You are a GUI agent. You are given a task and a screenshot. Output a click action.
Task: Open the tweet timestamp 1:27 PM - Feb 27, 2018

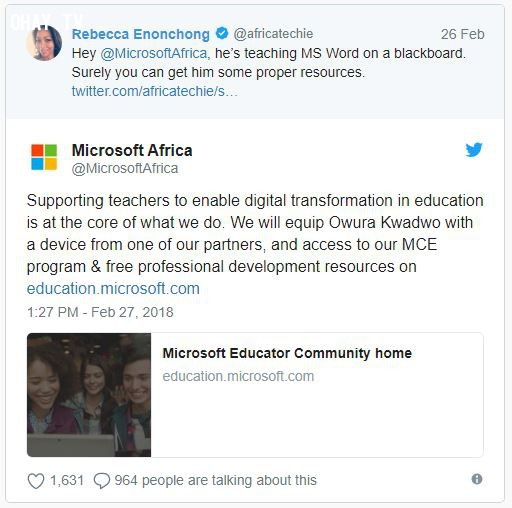click(100, 312)
